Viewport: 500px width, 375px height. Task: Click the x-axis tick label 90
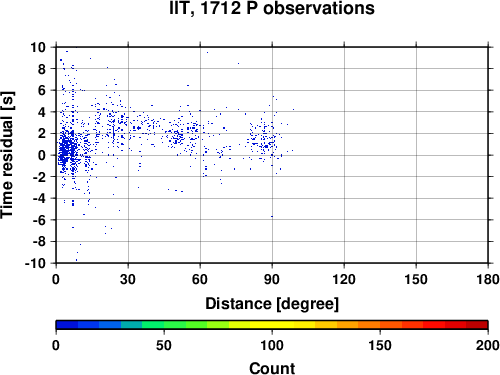click(272, 279)
